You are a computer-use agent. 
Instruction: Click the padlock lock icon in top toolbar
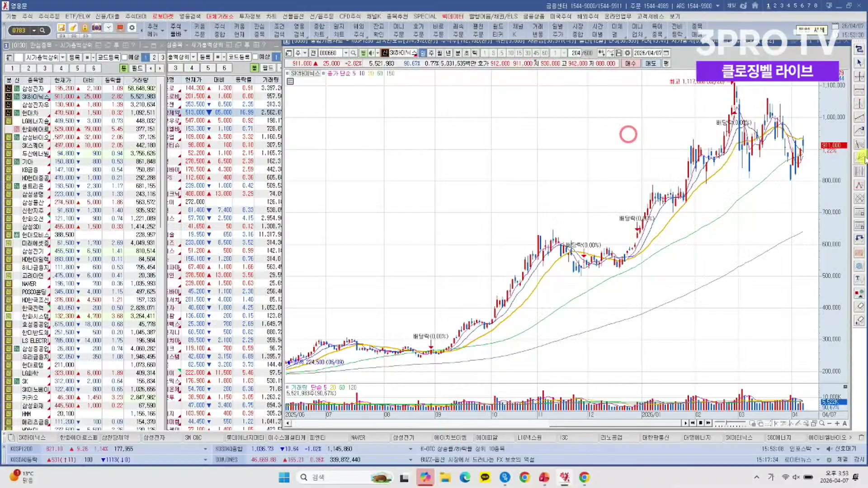point(85,28)
